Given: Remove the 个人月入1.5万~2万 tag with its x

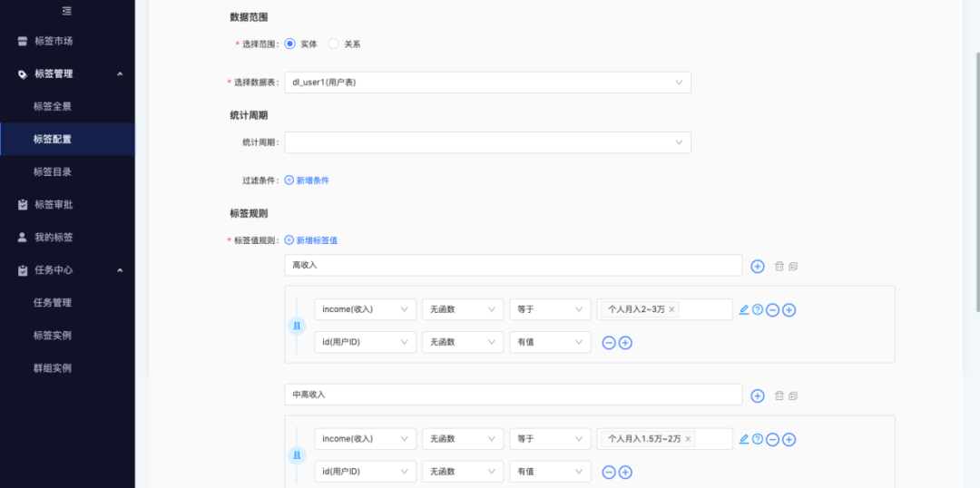Looking at the screenshot, I should (688, 439).
